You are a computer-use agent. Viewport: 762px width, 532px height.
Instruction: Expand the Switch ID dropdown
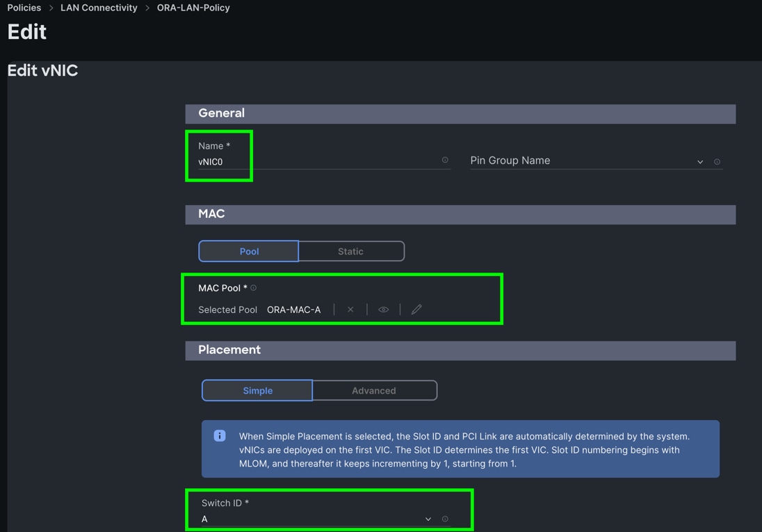coord(316,519)
